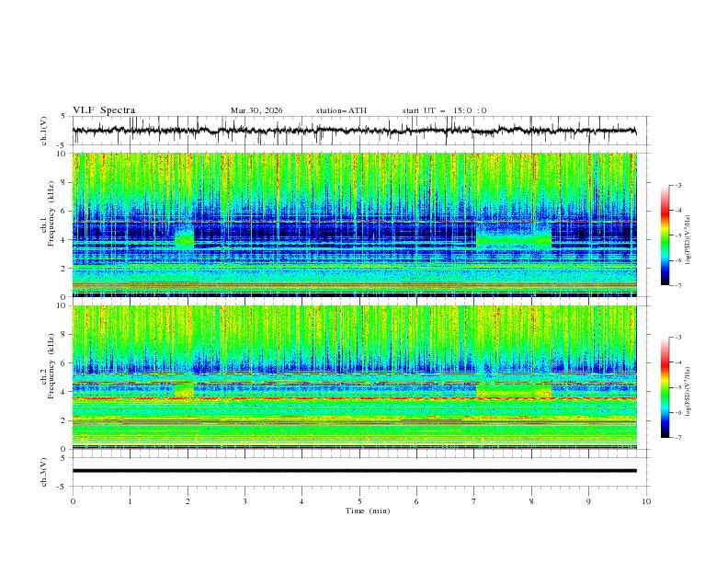Click the 'ch.1(V)' waveform axis label
Viewport: 728px width, 563px height.
coord(44,131)
